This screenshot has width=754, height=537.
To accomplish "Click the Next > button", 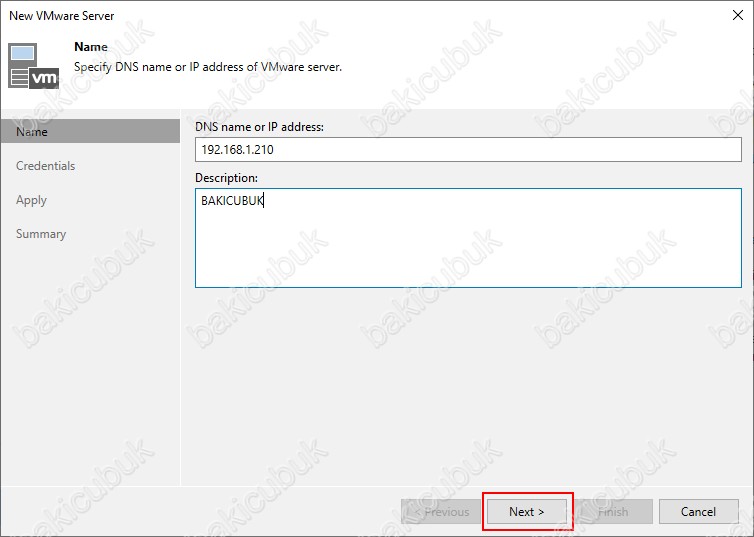I will (527, 512).
